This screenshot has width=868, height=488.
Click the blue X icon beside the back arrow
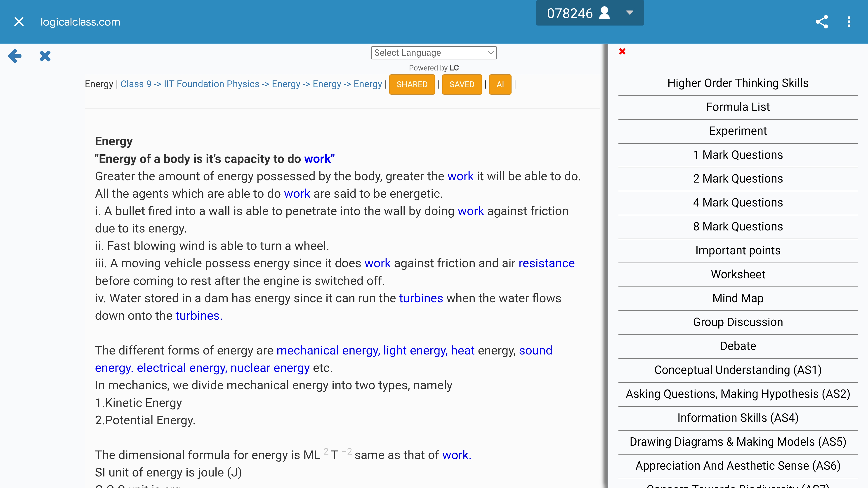45,56
